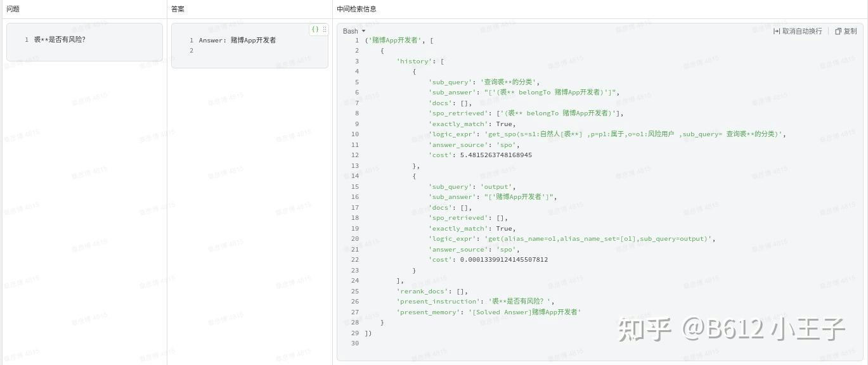Select the 问题 column header

pyautogui.click(x=13, y=9)
